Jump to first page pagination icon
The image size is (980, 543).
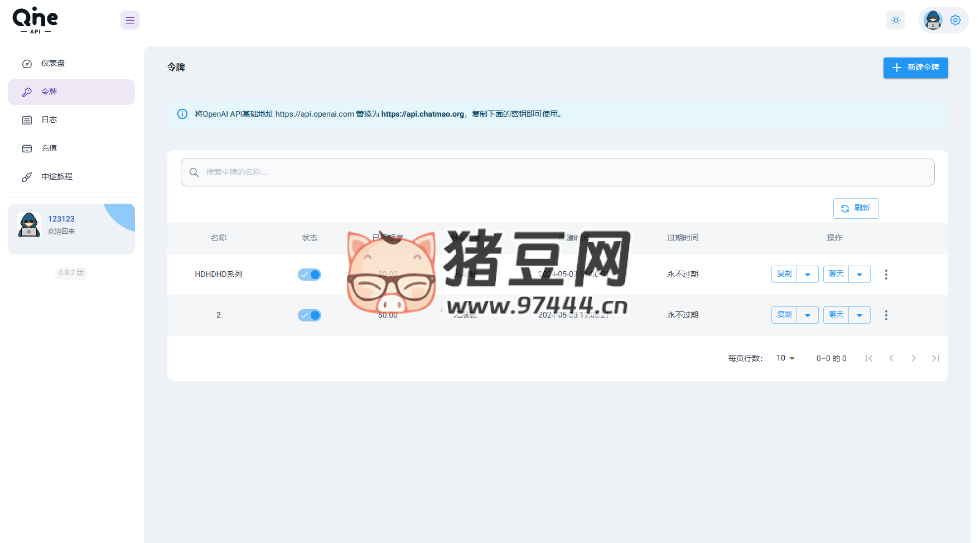pos(869,358)
